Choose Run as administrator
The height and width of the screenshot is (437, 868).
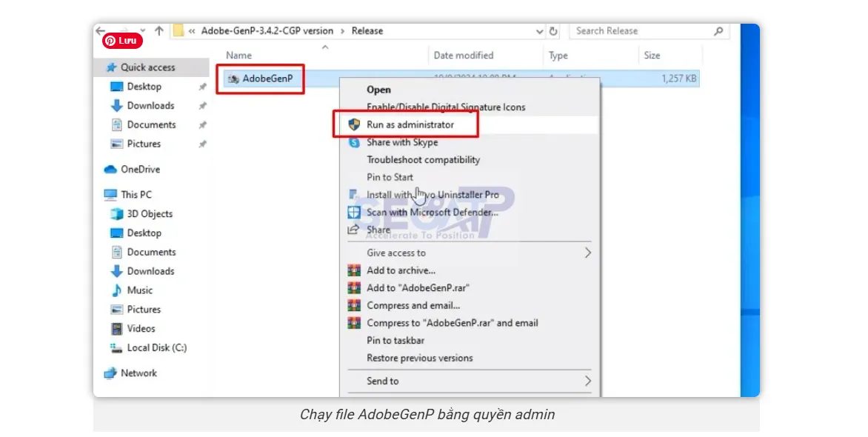click(x=410, y=124)
